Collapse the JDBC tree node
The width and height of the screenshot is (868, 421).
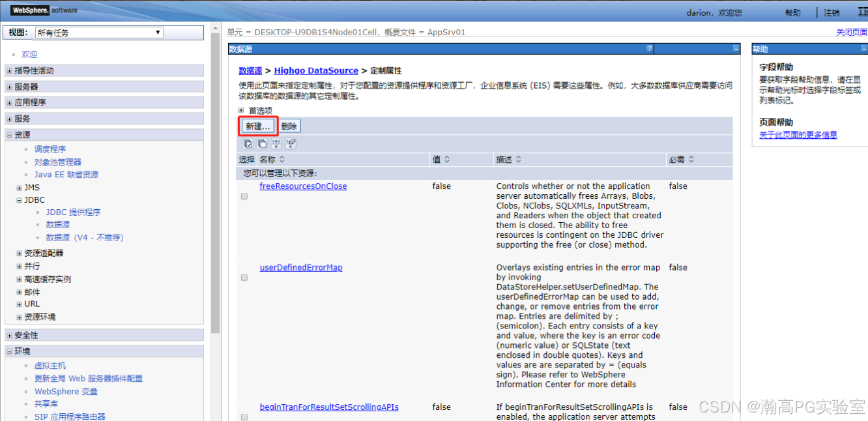tap(19, 200)
